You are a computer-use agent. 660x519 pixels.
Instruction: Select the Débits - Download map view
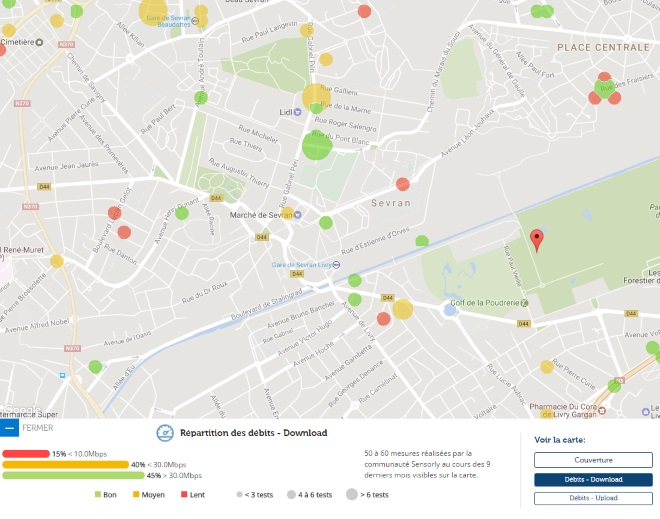point(593,479)
